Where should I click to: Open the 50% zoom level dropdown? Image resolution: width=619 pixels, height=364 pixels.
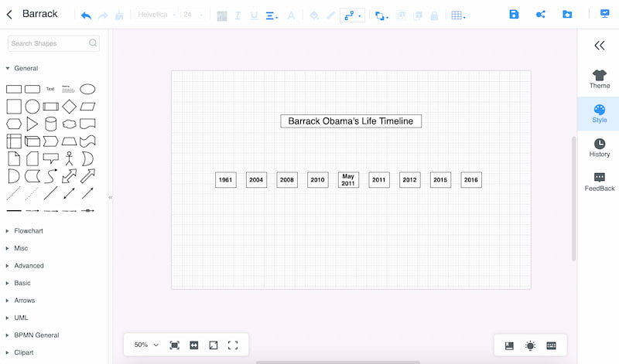pyautogui.click(x=147, y=345)
